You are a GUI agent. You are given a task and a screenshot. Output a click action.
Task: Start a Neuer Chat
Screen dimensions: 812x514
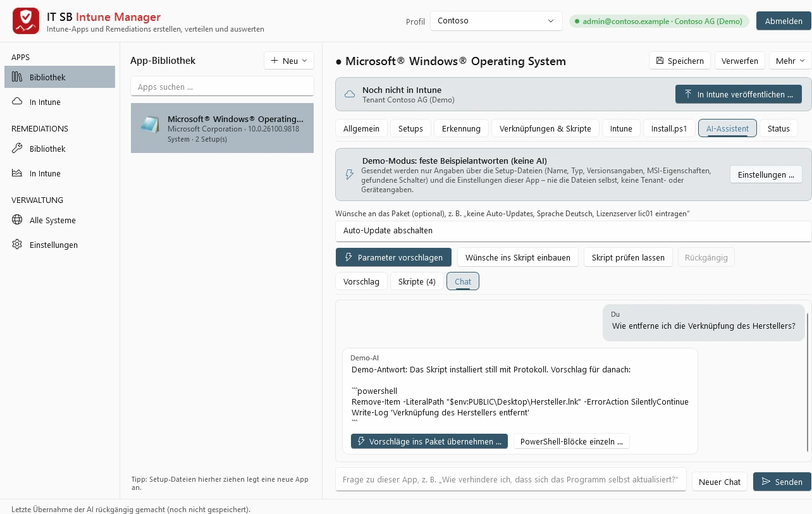(x=720, y=482)
